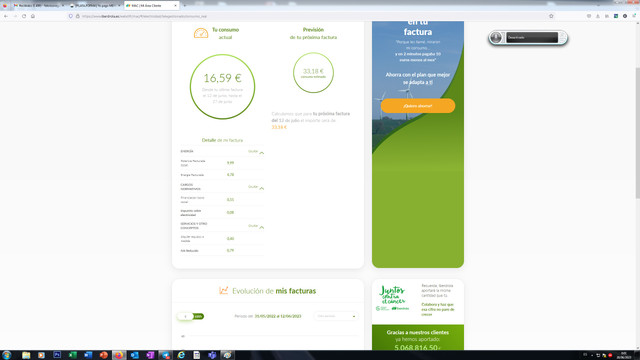The image size is (640, 360).
Task: Bookmark this page with the star
Action: coord(551,16)
